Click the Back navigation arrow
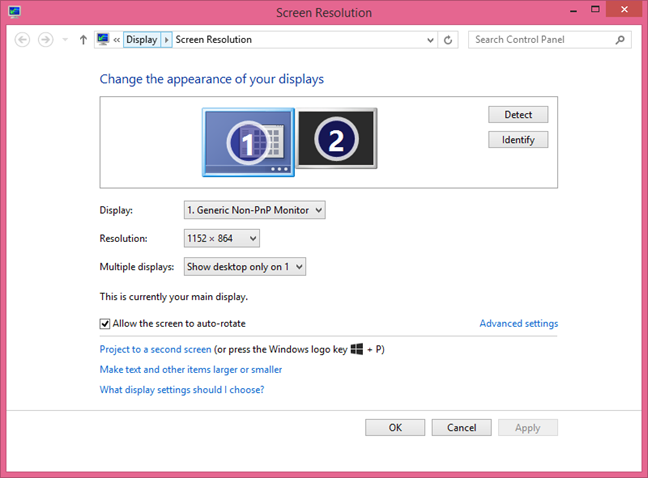This screenshot has width=648, height=478. tap(22, 40)
